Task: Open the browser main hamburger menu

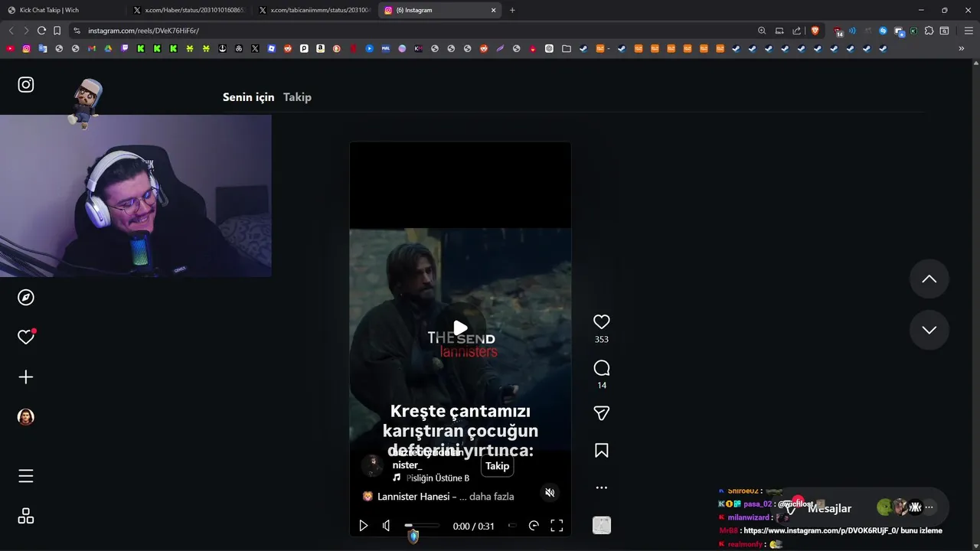Action: pos(969,31)
